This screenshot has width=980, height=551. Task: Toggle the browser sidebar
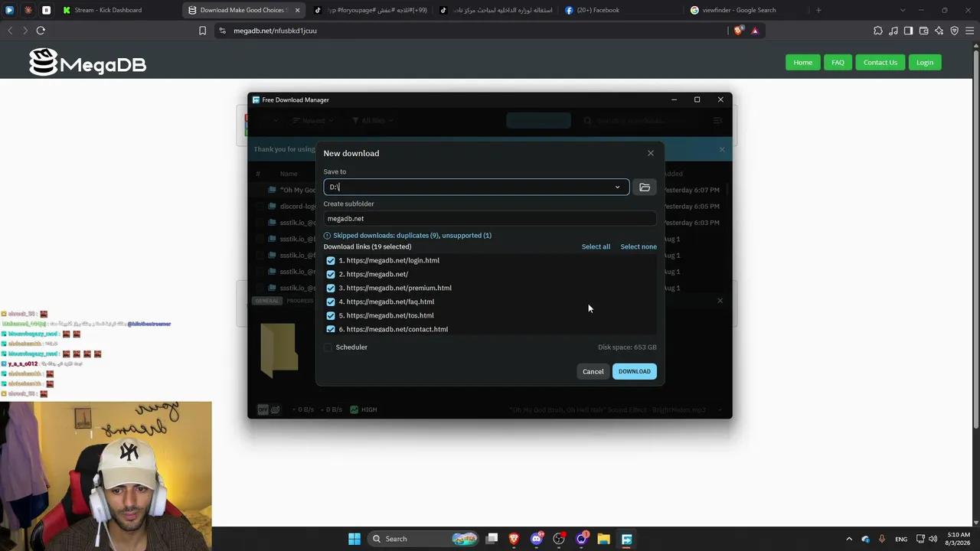(908, 31)
